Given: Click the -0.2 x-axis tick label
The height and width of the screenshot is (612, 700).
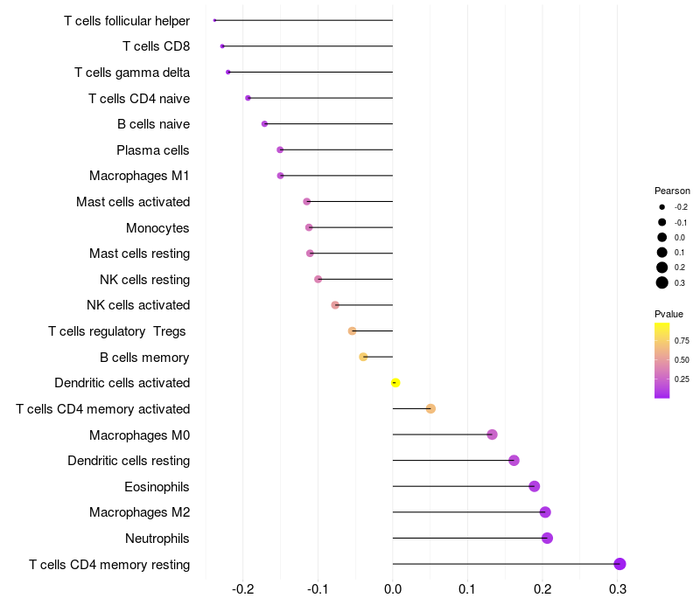Looking at the screenshot, I should 241,589.
